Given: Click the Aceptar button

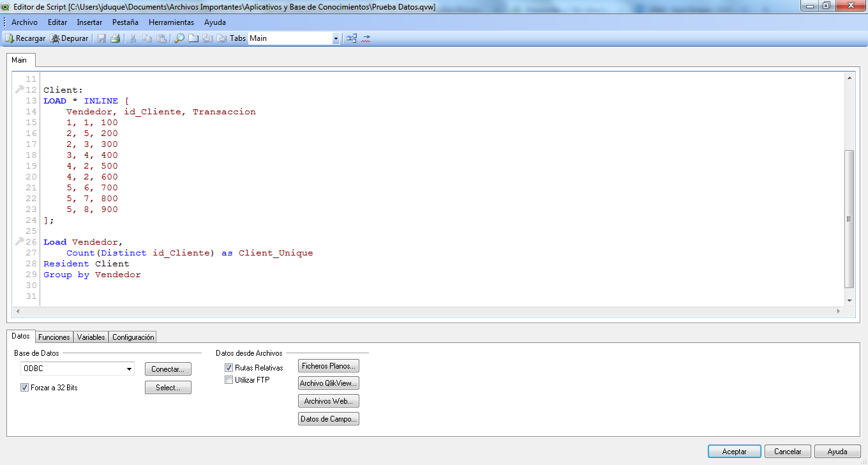Looking at the screenshot, I should 735,452.
